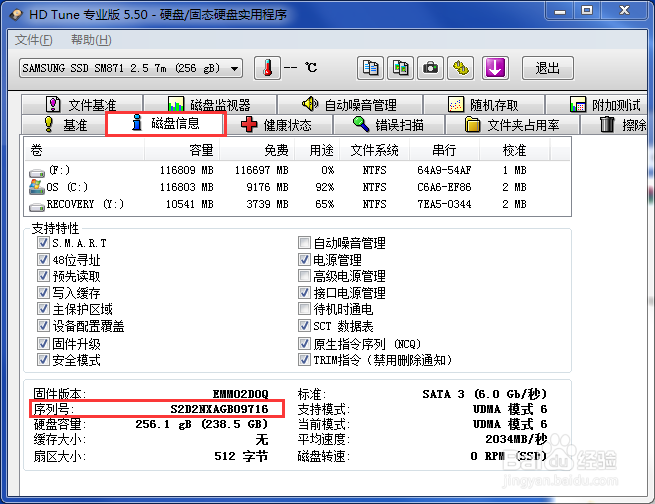Open the 文件(F) menu
Screen dimensions: 655x504
click(x=34, y=40)
